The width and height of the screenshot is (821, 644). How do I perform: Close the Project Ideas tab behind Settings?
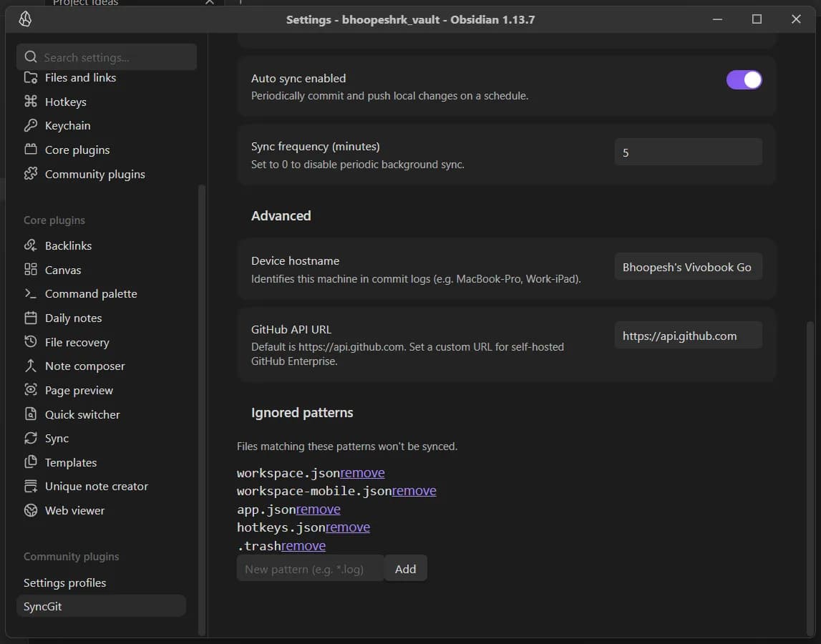pos(210,2)
